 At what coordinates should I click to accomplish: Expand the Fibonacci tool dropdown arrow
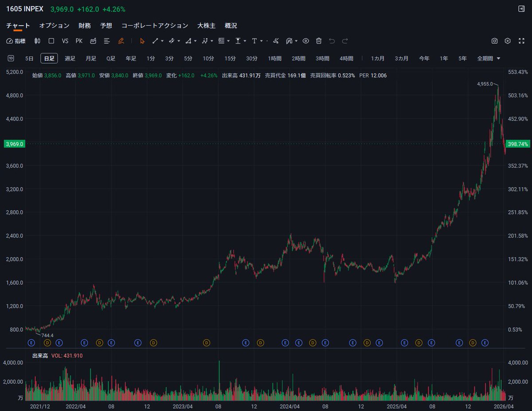228,41
